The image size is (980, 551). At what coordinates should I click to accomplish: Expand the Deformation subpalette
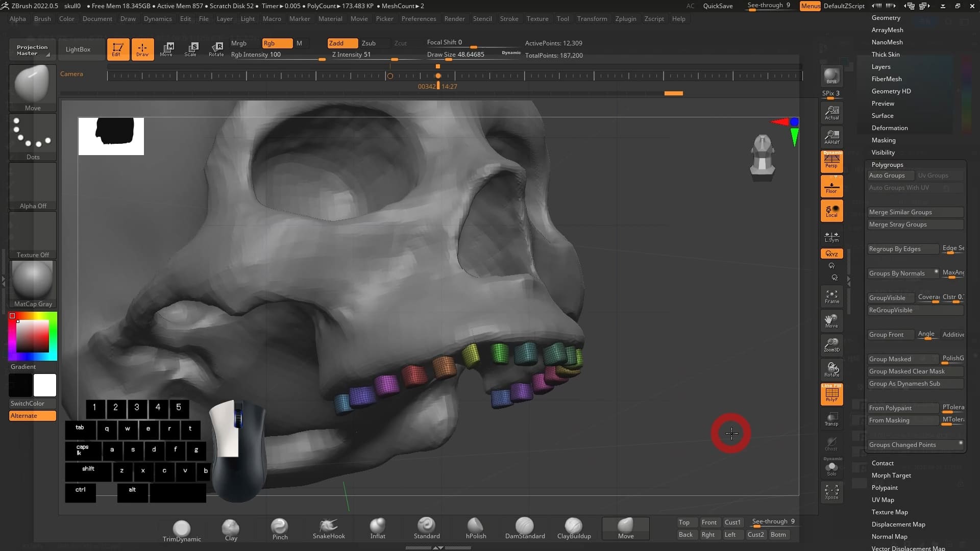(889, 128)
